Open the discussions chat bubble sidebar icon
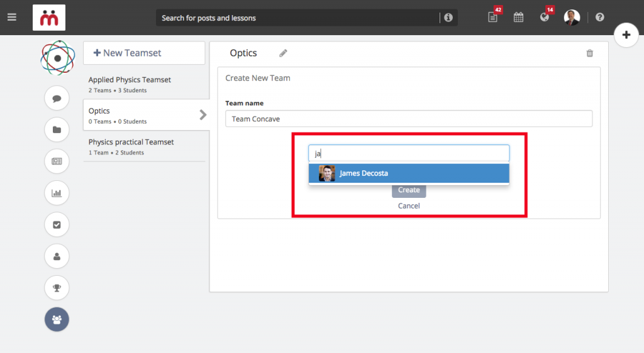 click(x=57, y=99)
